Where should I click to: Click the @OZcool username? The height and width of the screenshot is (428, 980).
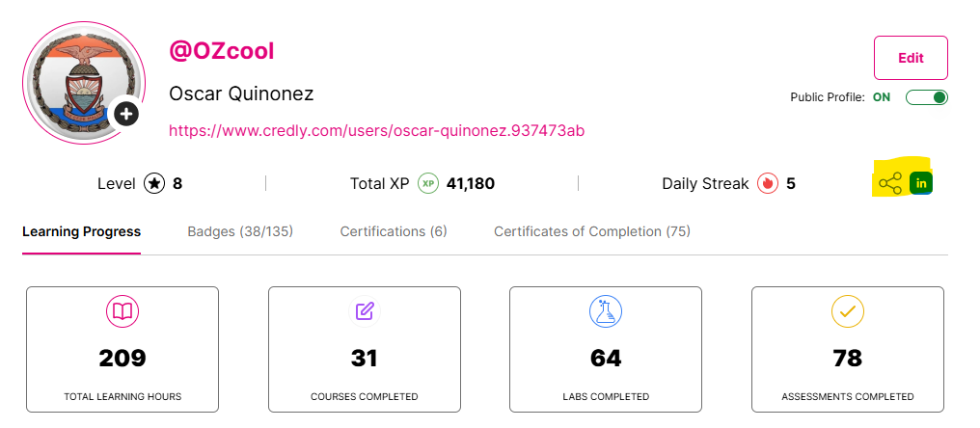[222, 52]
